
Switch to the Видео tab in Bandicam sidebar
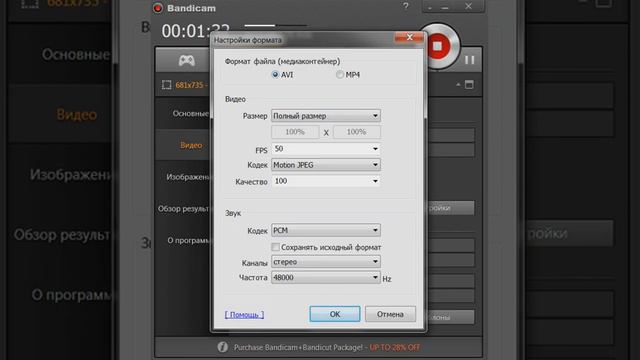[x=191, y=145]
